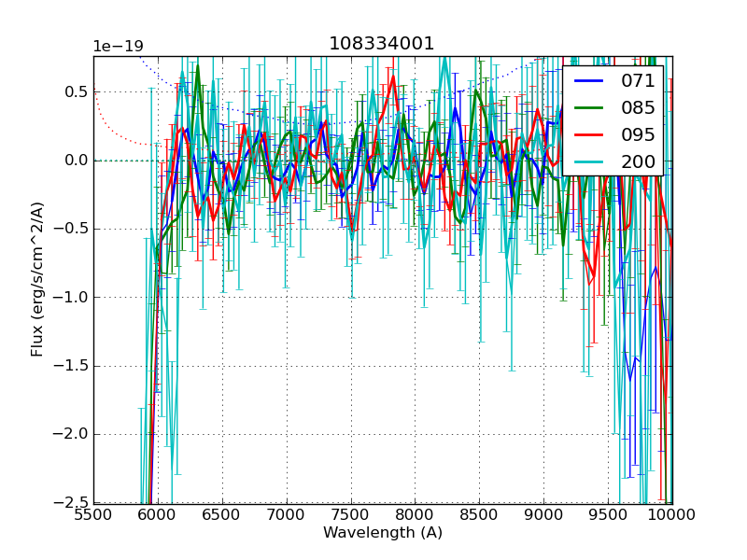The height and width of the screenshot is (560, 747).
Task: Click the plot title 108334001
Action: pos(382,44)
